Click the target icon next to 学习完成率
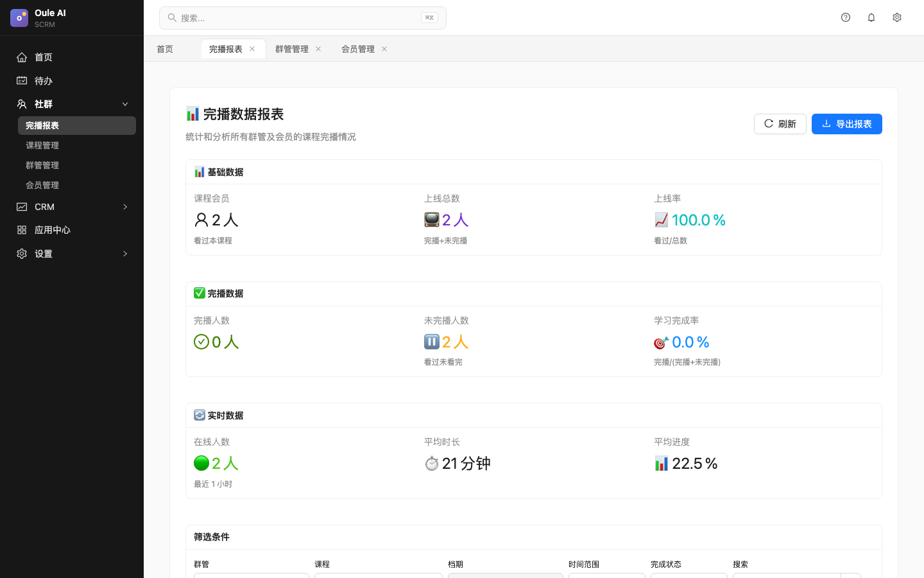Image resolution: width=924 pixels, height=578 pixels. point(662,342)
